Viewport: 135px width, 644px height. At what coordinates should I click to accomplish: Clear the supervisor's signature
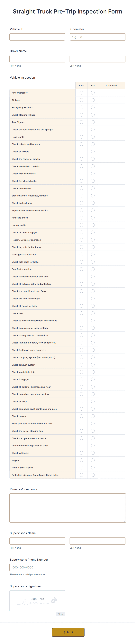[x=60, y=614]
